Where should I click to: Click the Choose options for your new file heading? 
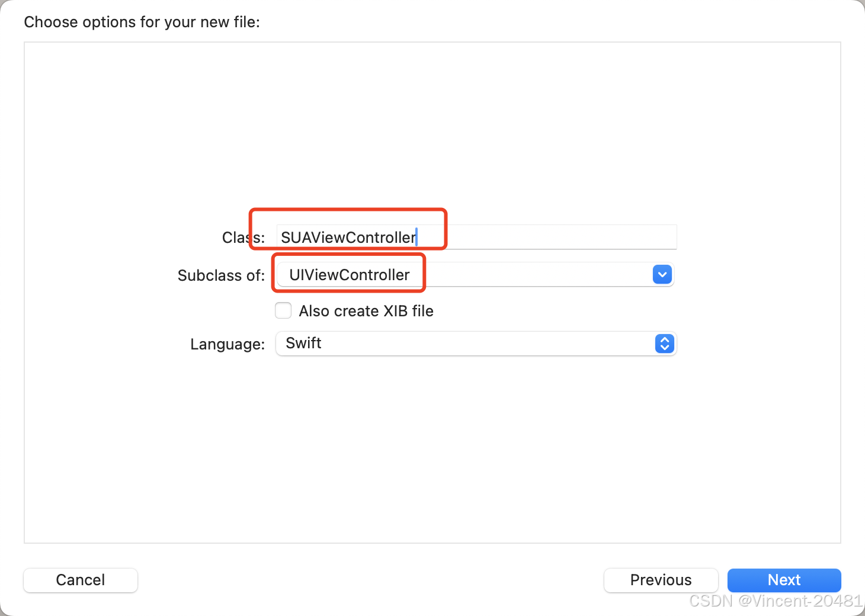pos(142,22)
